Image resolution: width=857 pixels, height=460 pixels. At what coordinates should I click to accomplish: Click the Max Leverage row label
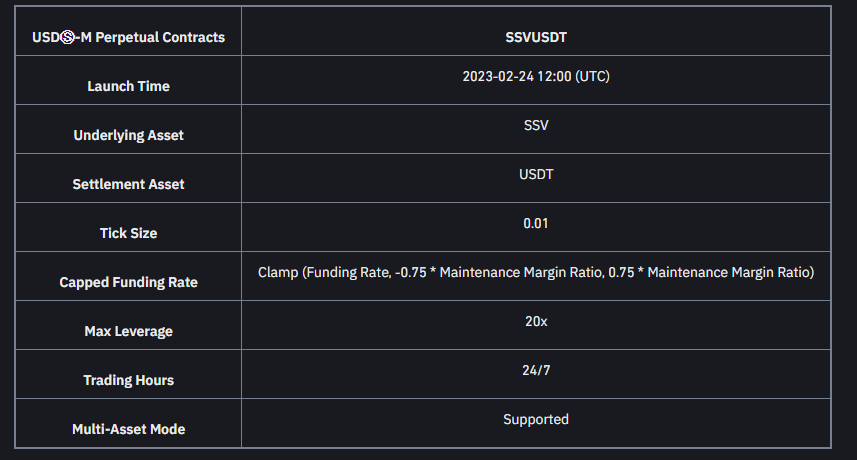point(128,331)
